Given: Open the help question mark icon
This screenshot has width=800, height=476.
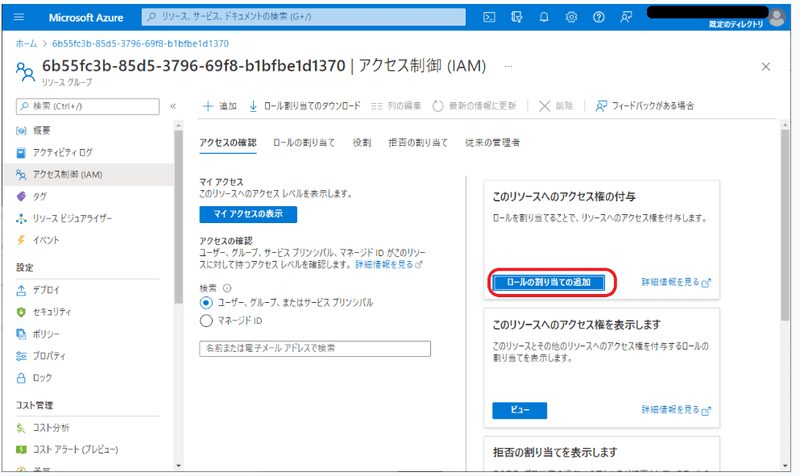Looking at the screenshot, I should tap(598, 17).
